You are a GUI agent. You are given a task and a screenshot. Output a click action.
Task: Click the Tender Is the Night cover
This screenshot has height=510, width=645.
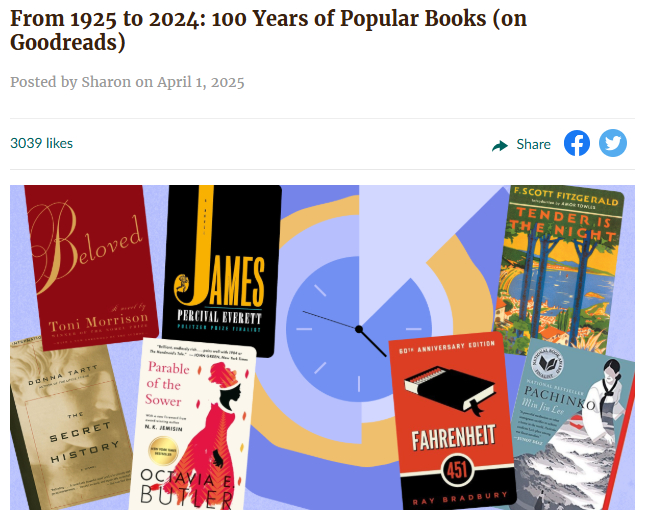click(x=559, y=271)
